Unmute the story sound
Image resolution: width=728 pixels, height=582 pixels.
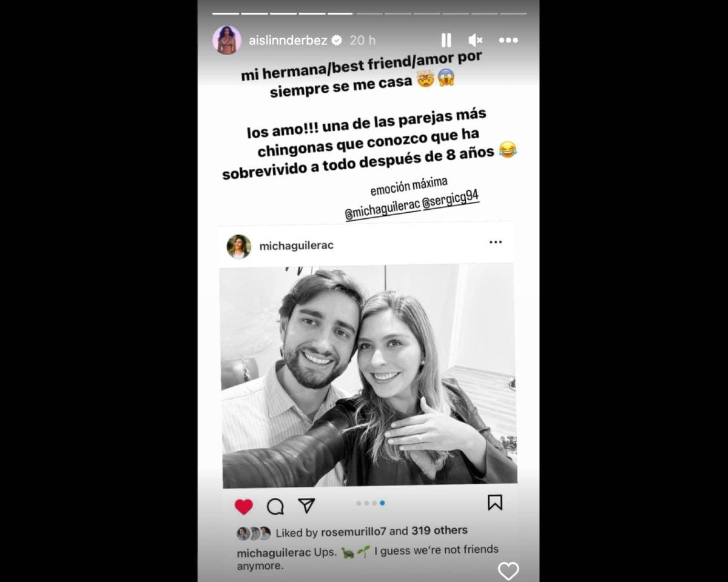(476, 40)
